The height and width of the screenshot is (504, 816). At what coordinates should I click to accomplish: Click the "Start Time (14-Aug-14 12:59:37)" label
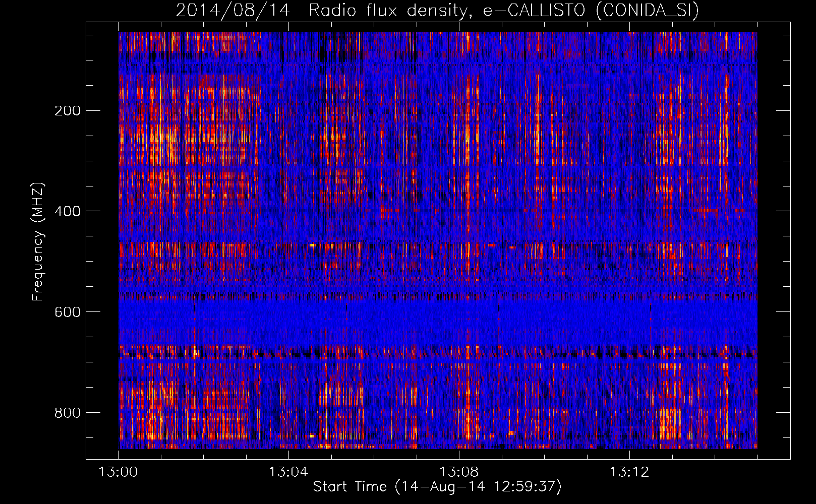[437, 486]
